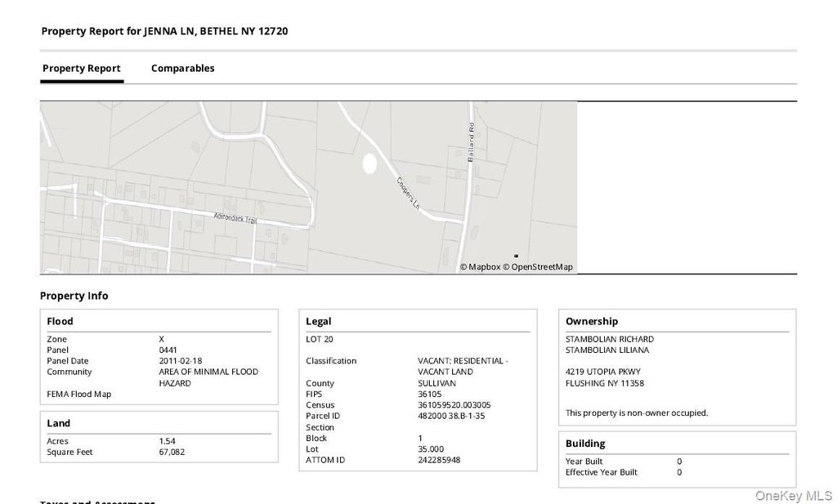The height and width of the screenshot is (504, 837).
Task: Click the ATTOM ID value 242285948
Action: click(x=439, y=460)
